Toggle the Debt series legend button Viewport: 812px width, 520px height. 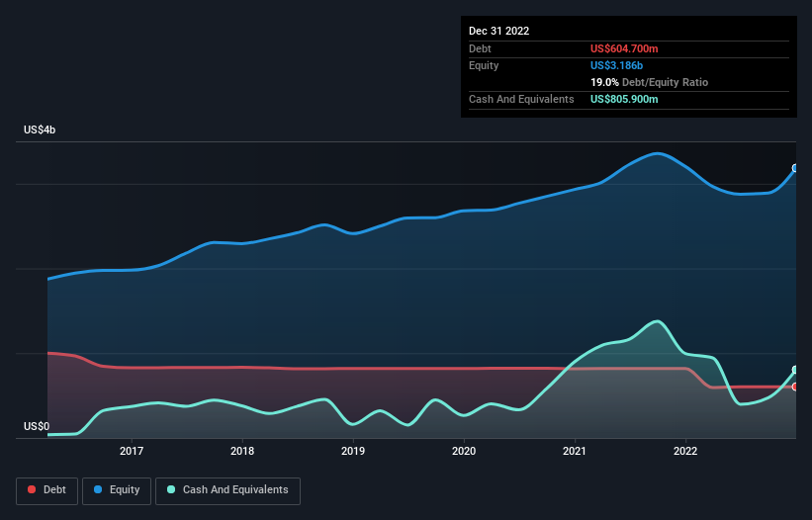[x=46, y=490]
